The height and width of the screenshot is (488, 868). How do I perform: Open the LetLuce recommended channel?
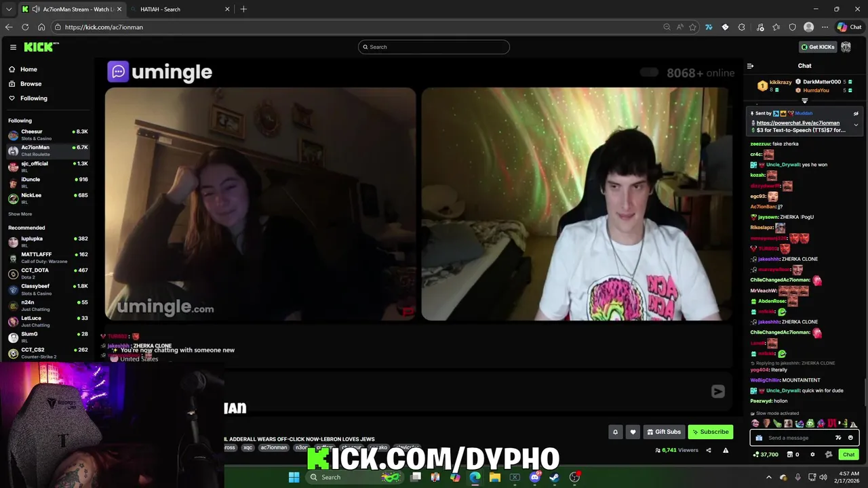pos(47,321)
